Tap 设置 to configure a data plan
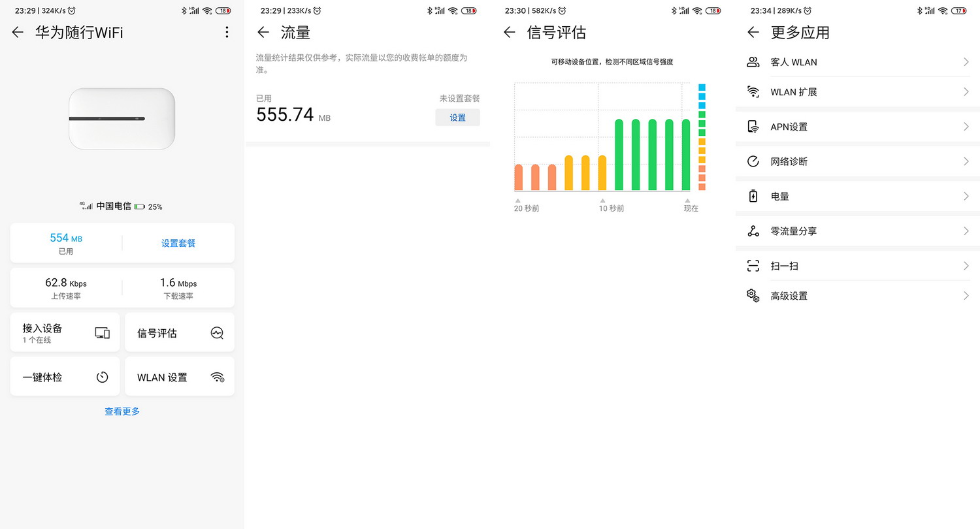 click(x=457, y=118)
